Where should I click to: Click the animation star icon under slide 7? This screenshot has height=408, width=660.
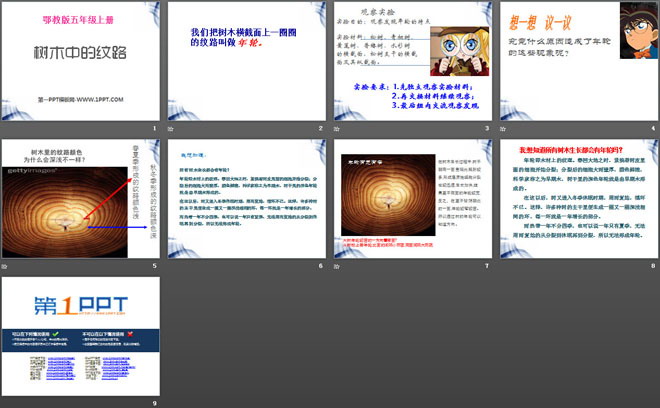pos(337,266)
